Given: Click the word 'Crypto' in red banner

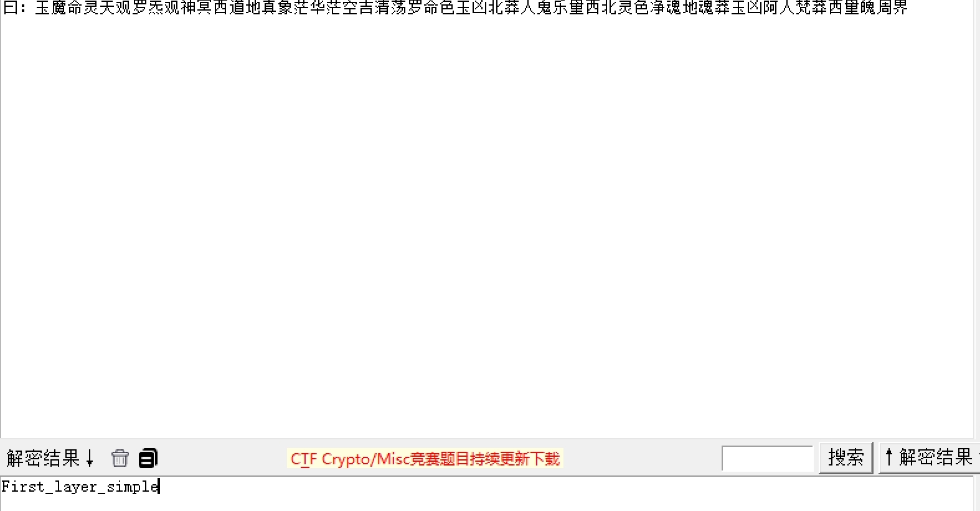Looking at the screenshot, I should coord(346,459).
